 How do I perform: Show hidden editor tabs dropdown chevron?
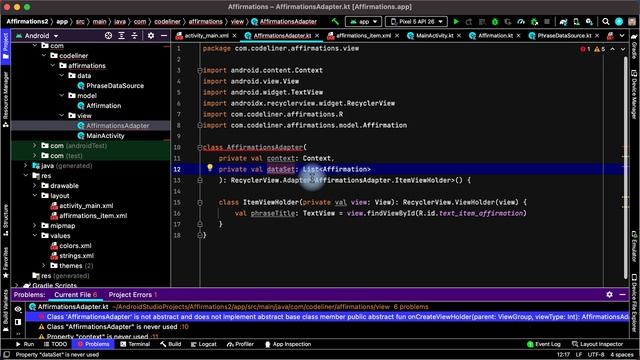pos(622,36)
